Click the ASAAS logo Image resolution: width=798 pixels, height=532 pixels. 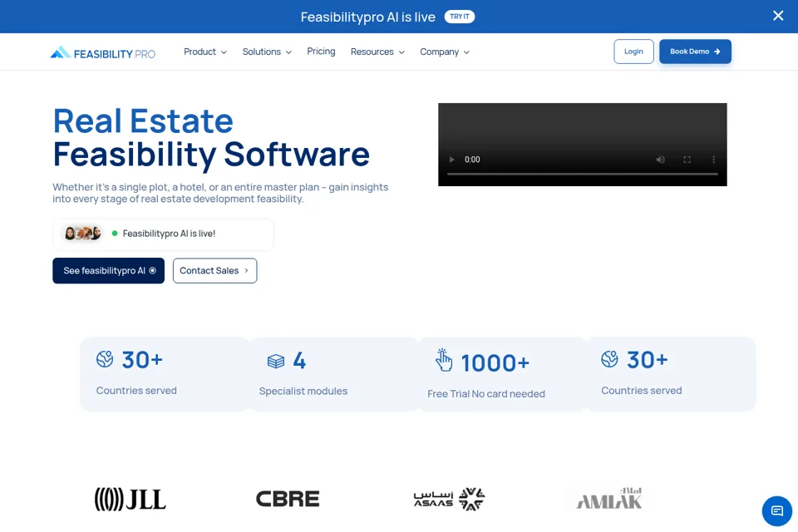[449, 499]
